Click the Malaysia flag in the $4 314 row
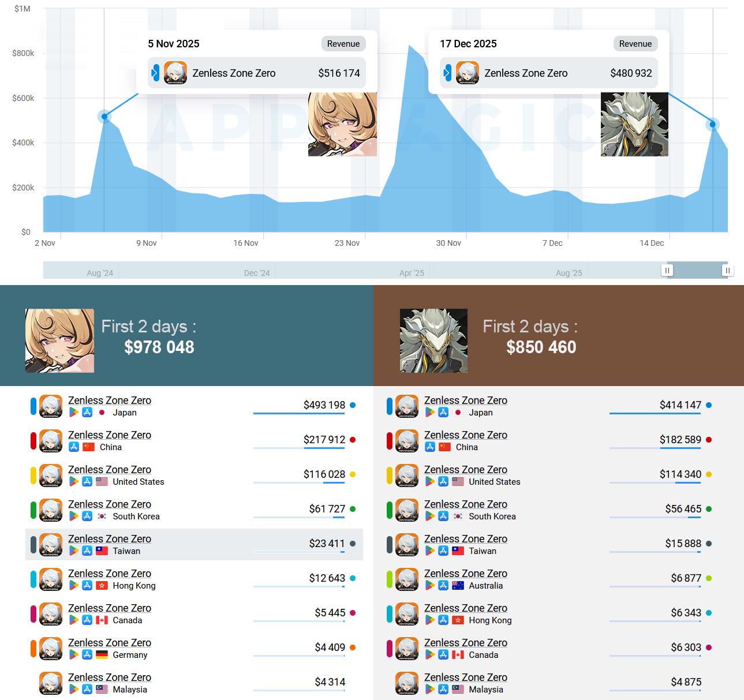The image size is (744, 700). [x=102, y=690]
